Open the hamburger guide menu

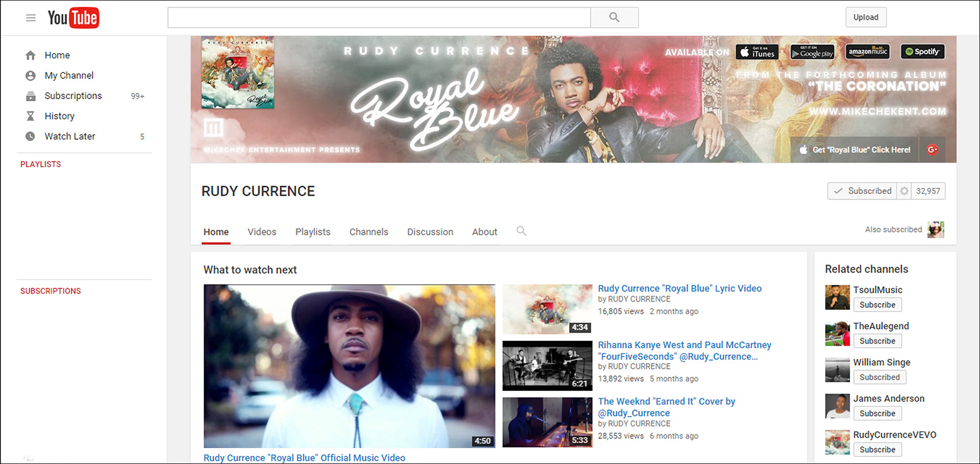coord(31,18)
